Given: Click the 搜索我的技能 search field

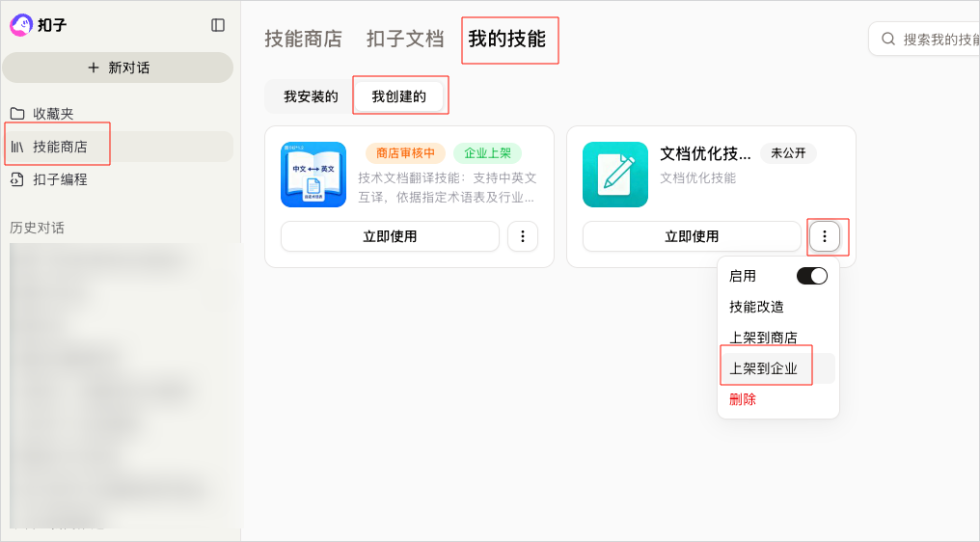Looking at the screenshot, I should [924, 40].
